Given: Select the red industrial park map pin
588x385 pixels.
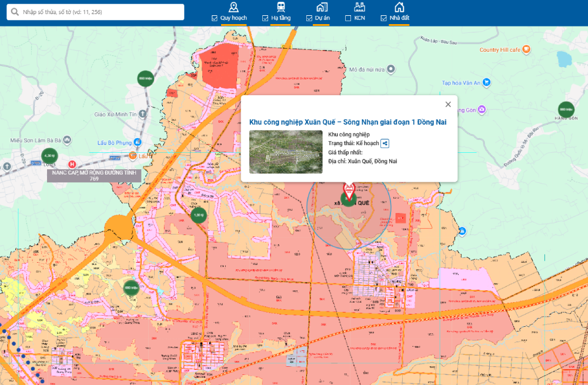Looking at the screenshot, I should click(x=348, y=190).
